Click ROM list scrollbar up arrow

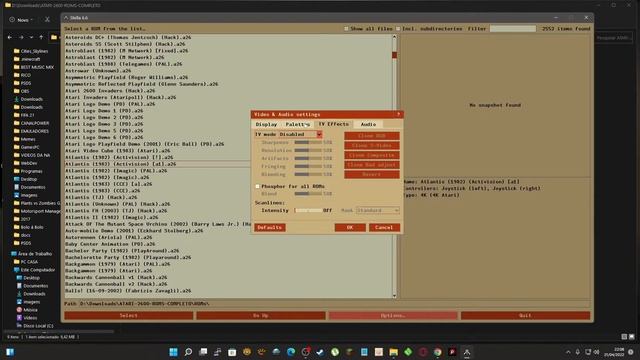point(394,37)
